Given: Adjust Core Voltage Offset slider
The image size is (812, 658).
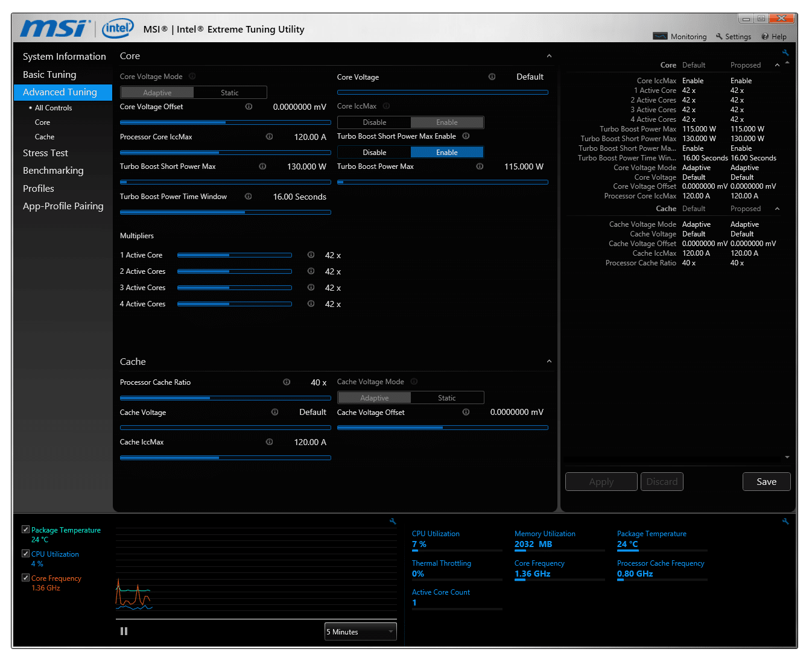Looking at the screenshot, I should (226, 122).
